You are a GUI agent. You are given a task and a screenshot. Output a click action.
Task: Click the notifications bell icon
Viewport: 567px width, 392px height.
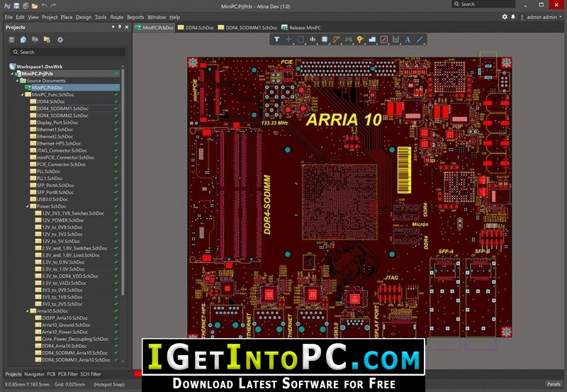click(x=513, y=17)
